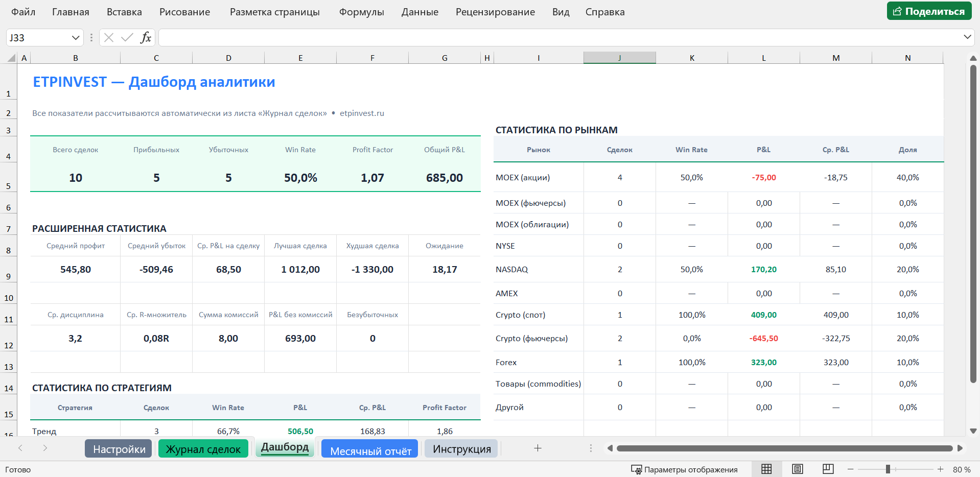Click the confirm checkmark formula bar icon
This screenshot has width=980, height=477.
127,37
